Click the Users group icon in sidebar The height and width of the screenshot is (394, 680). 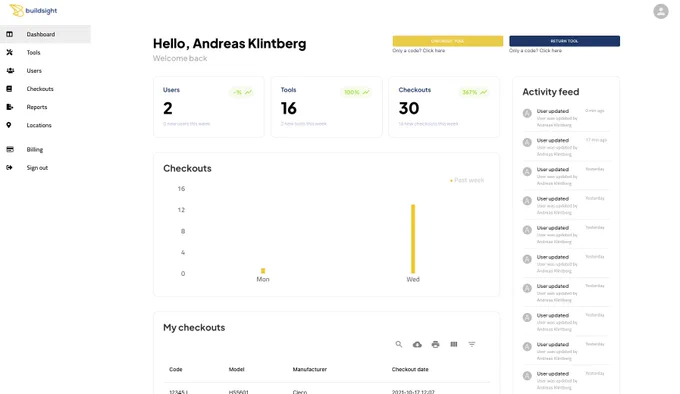click(10, 71)
